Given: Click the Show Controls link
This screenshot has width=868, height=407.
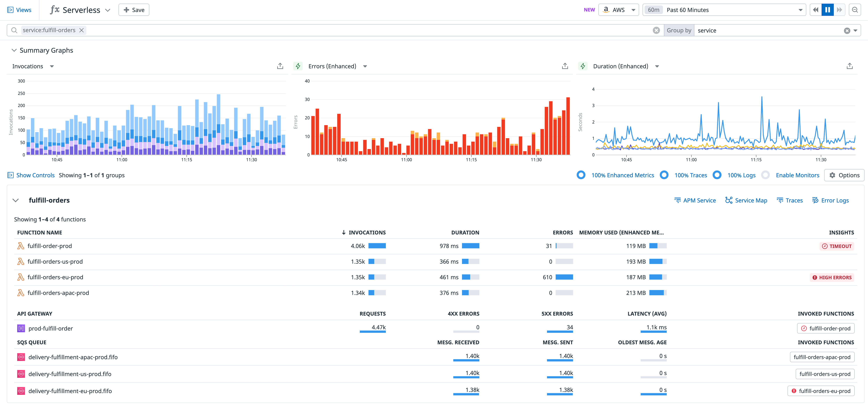Looking at the screenshot, I should pos(35,175).
